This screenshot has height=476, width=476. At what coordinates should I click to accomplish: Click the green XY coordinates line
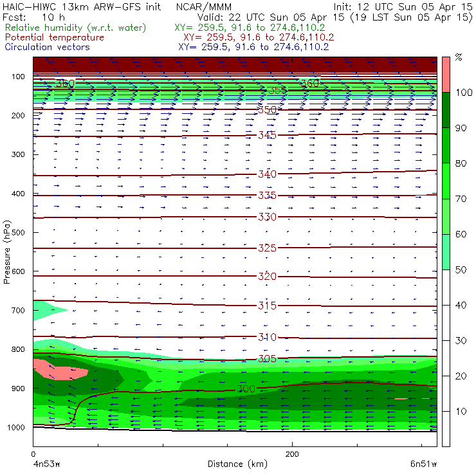250,28
